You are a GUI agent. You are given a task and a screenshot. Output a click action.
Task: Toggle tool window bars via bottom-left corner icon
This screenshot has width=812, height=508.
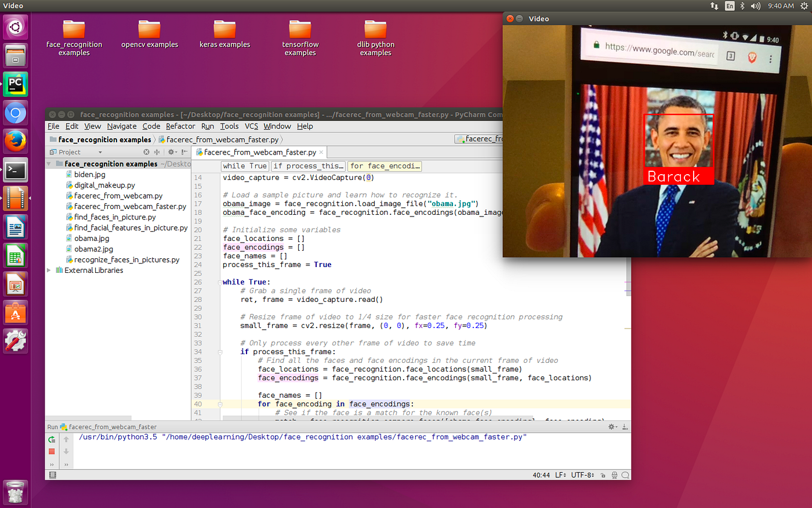click(x=52, y=475)
